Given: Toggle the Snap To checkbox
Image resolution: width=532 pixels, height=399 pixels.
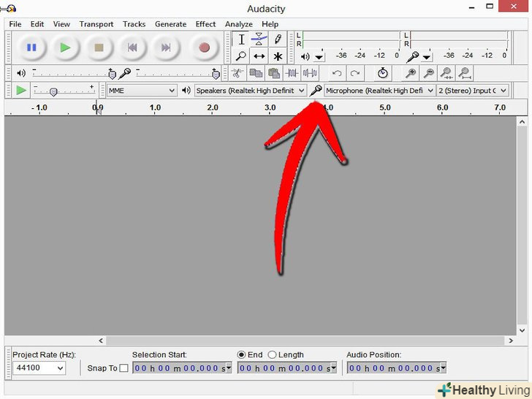Looking at the screenshot, I should (x=123, y=368).
